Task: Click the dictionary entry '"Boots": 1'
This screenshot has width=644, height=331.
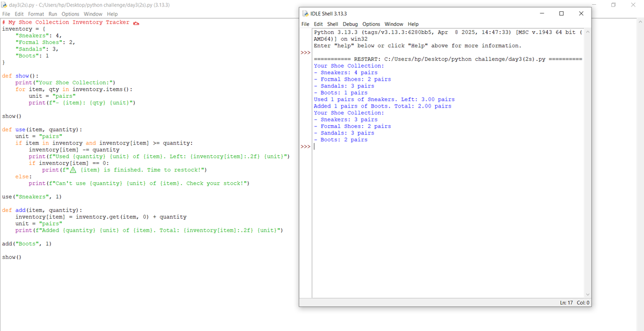Action: (x=32, y=55)
